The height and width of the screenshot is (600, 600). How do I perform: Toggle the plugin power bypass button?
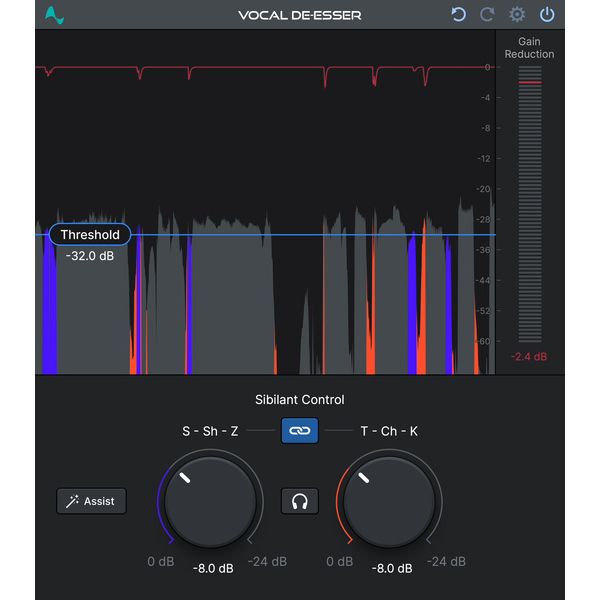[547, 15]
